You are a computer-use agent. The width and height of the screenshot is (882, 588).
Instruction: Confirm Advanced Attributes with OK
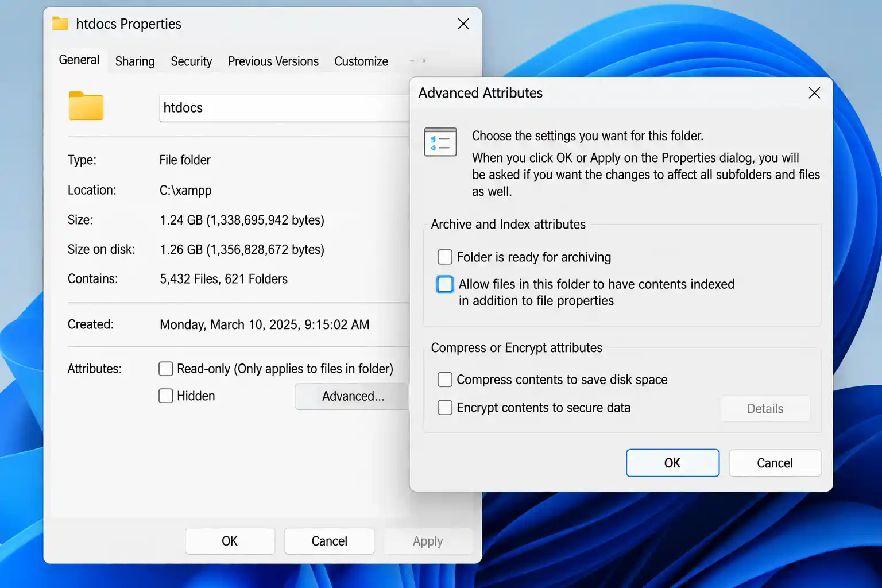pyautogui.click(x=672, y=463)
